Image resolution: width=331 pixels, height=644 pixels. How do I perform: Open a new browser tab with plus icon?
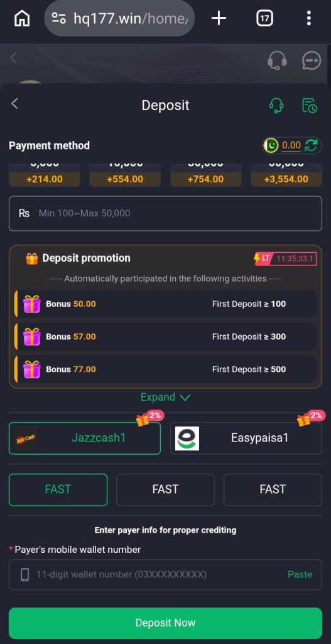tap(219, 18)
